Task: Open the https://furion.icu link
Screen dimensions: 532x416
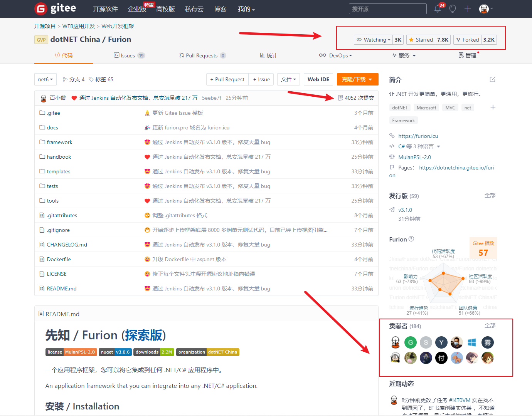Action: pos(418,136)
